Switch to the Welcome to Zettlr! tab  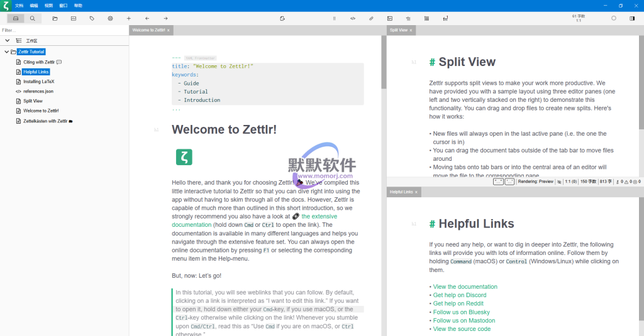pyautogui.click(x=148, y=30)
